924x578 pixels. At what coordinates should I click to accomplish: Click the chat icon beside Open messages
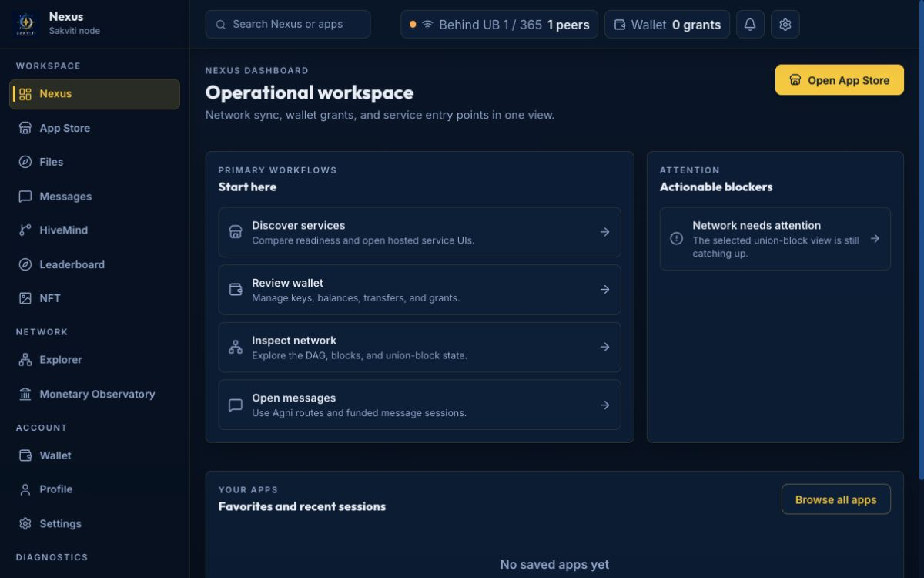(x=236, y=405)
